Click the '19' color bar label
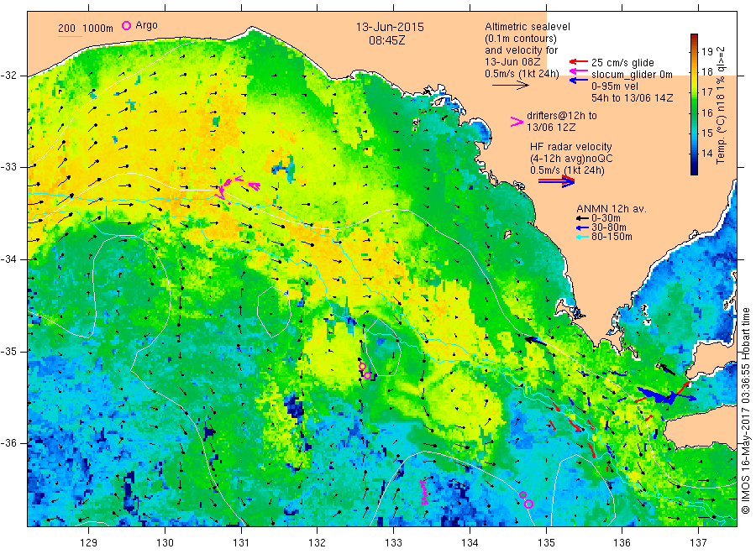The image size is (756, 554). click(706, 52)
